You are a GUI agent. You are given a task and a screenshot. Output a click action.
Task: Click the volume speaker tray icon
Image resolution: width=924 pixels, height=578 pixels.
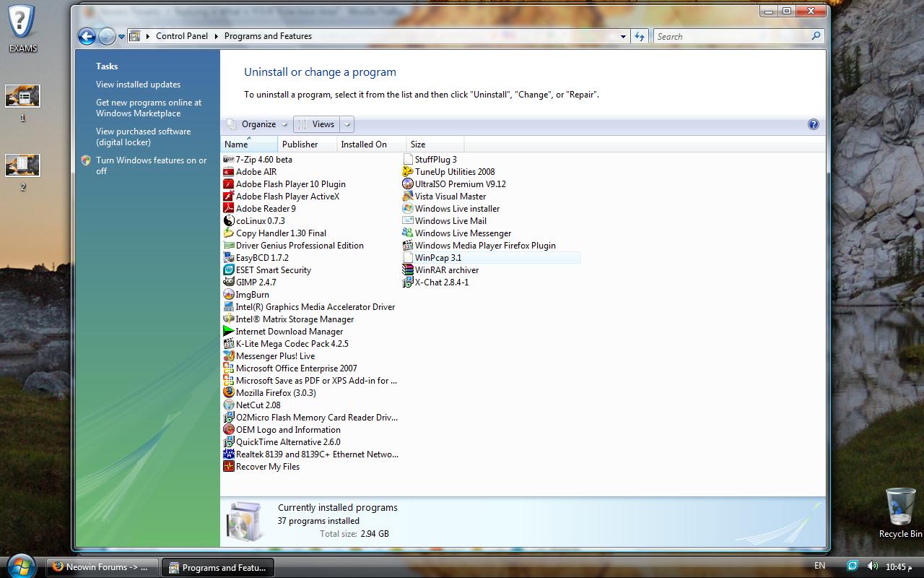(872, 566)
